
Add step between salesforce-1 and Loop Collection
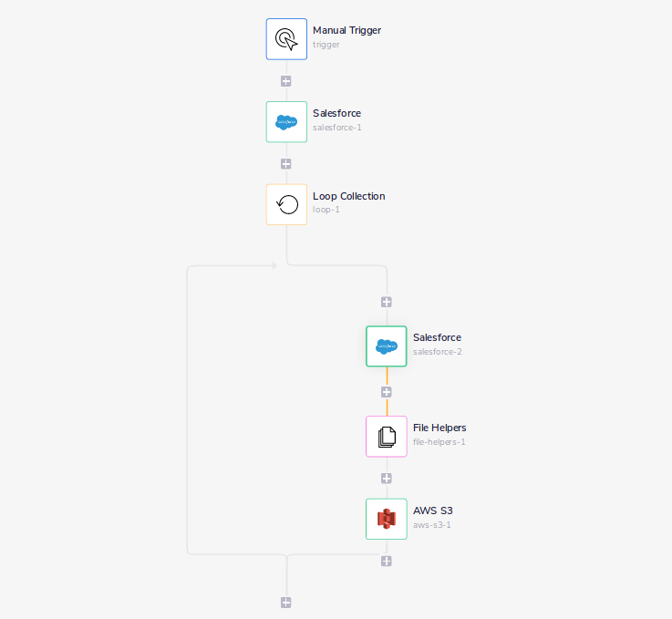pyautogui.click(x=286, y=164)
